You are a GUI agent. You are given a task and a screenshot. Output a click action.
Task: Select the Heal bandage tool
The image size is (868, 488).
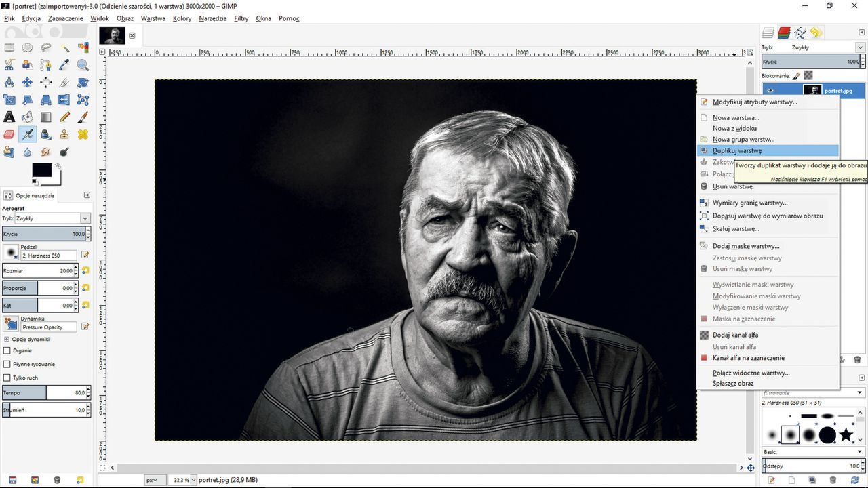coord(83,134)
